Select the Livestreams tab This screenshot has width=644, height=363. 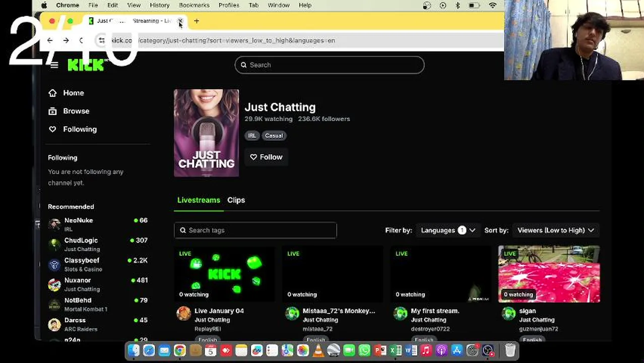(x=199, y=200)
